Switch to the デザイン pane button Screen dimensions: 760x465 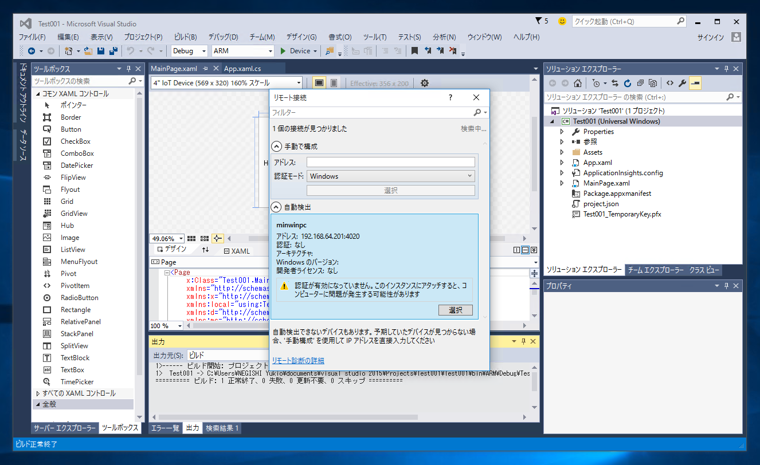point(172,250)
